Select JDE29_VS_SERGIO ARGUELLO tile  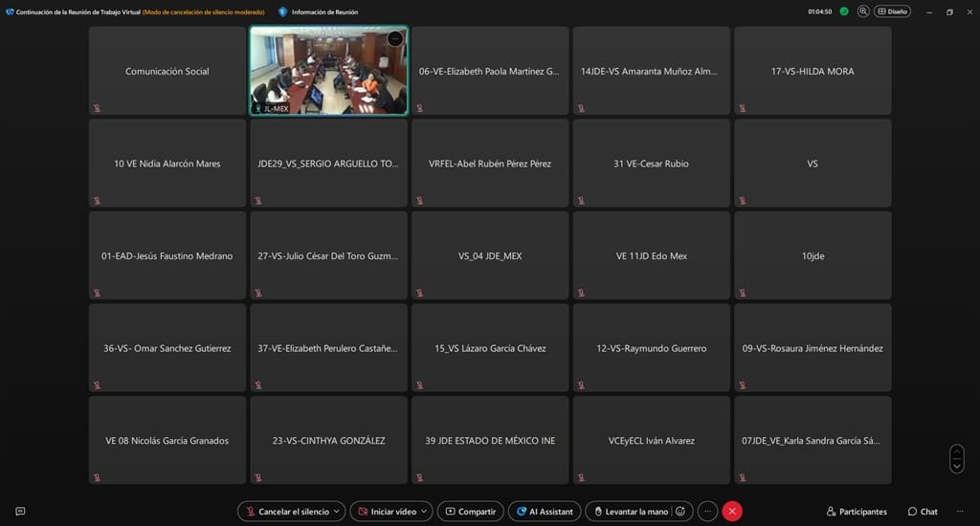tap(329, 163)
